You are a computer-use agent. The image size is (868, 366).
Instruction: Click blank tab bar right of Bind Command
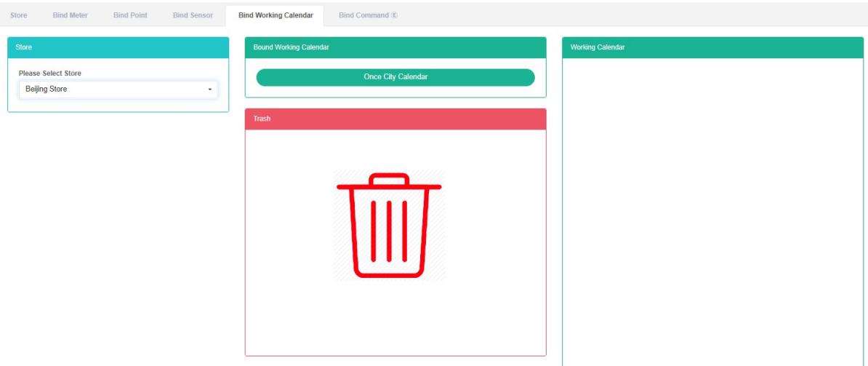pyautogui.click(x=618, y=16)
